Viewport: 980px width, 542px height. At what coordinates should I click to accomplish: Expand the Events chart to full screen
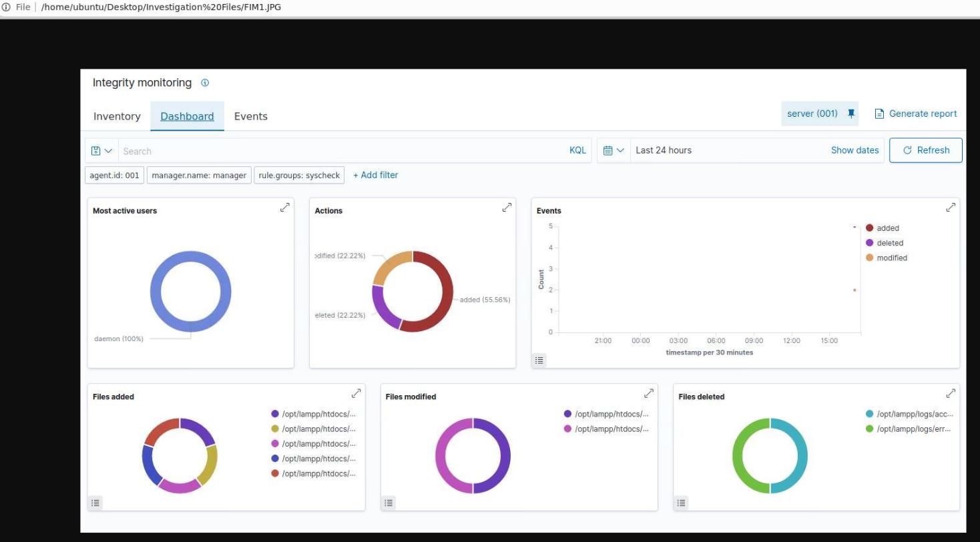[951, 208]
